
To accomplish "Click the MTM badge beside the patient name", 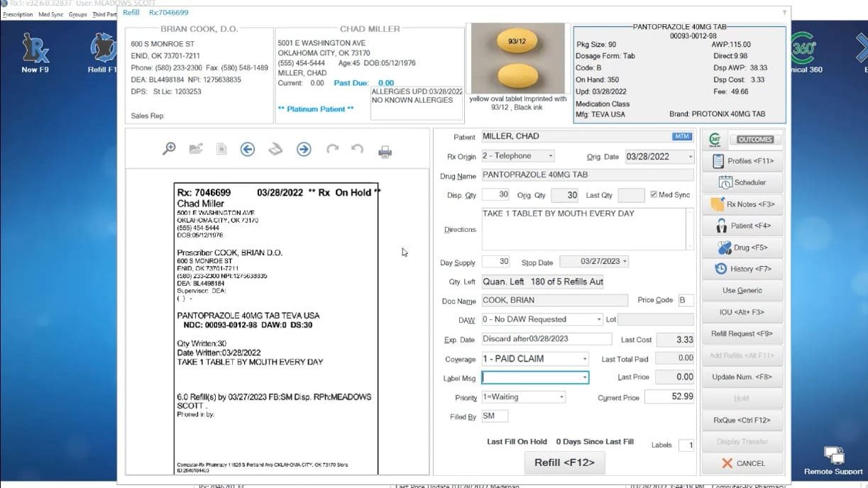I will pyautogui.click(x=681, y=136).
